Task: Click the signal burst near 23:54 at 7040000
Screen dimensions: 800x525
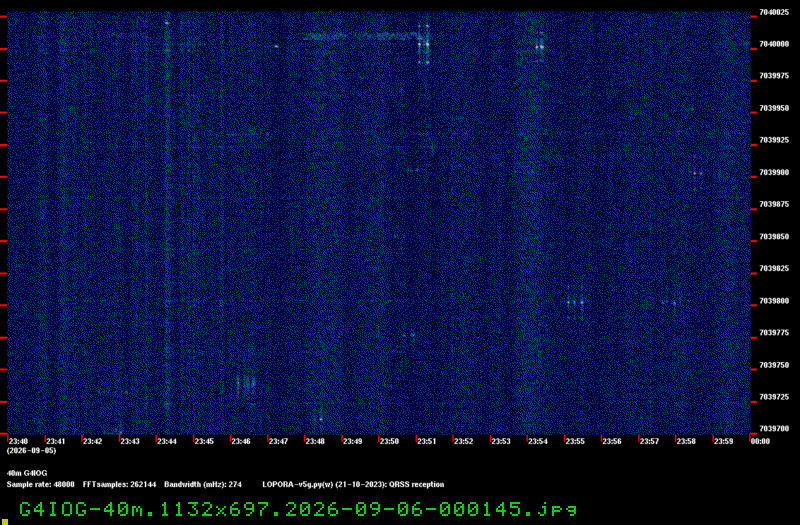Action: (539, 47)
